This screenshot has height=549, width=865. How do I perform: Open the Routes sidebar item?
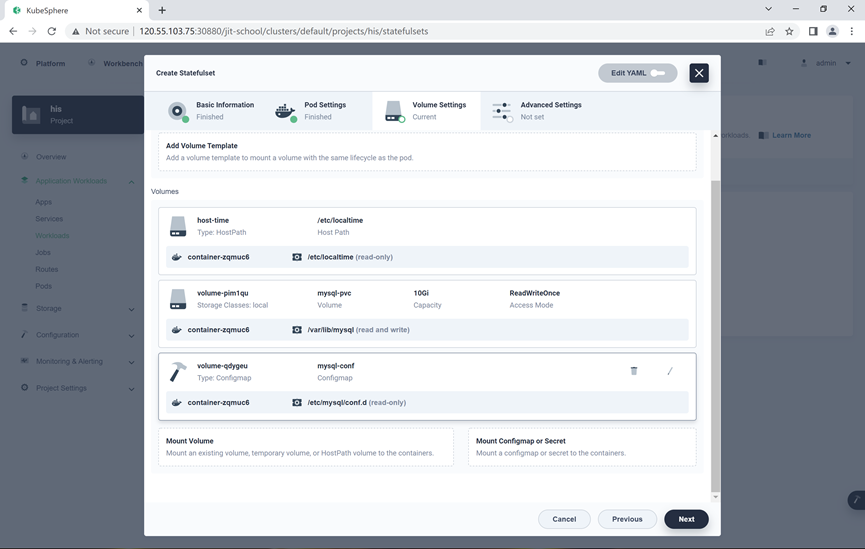click(47, 269)
